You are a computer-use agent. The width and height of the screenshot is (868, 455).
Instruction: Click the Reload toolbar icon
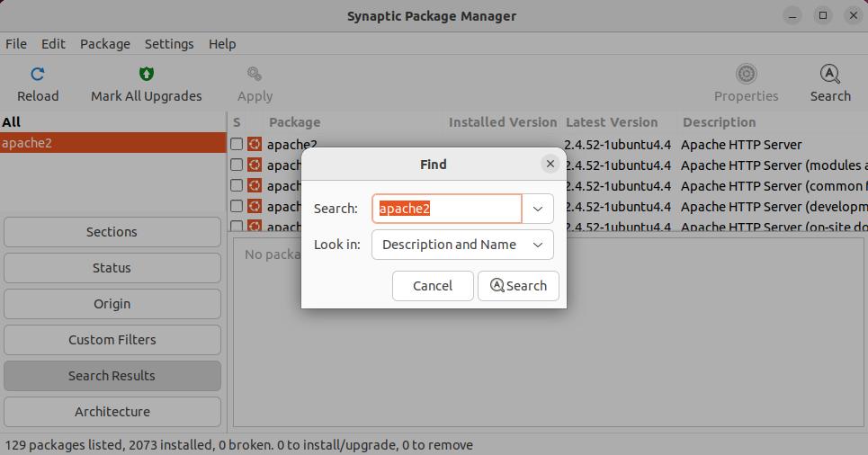(x=38, y=74)
